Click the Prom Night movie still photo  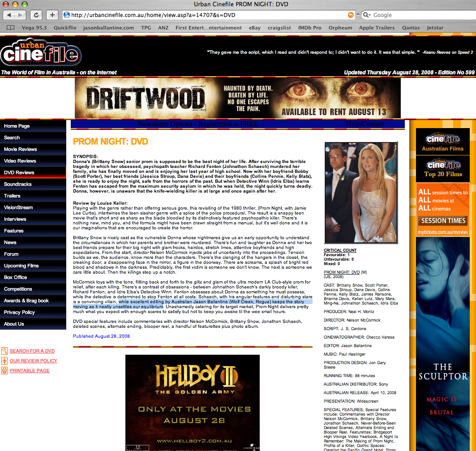[361, 193]
